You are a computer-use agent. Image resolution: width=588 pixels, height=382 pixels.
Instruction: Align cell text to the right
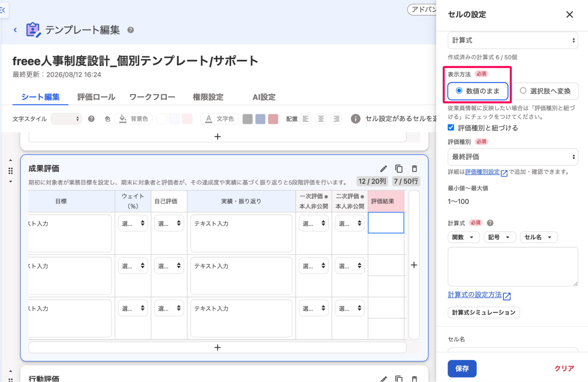coord(336,119)
